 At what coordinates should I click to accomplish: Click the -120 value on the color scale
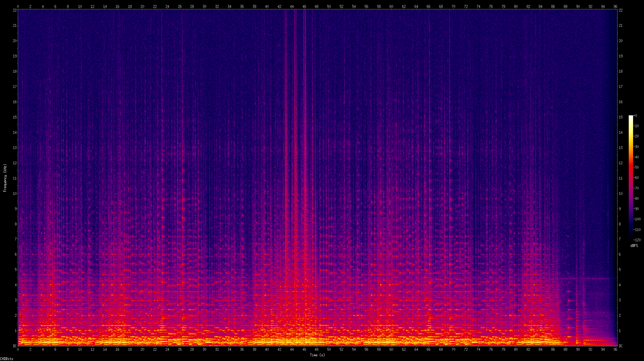(x=637, y=240)
